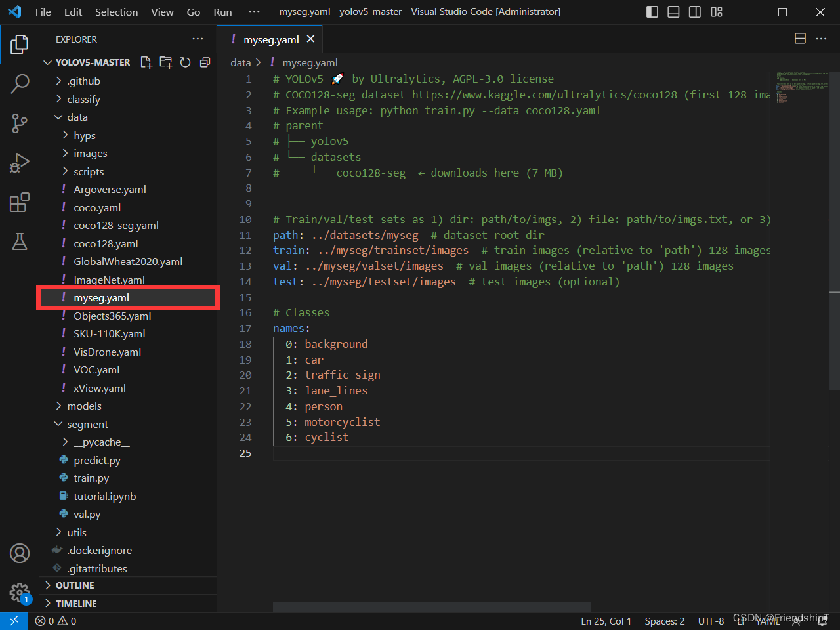
Task: Expand the utils folder
Action: [128, 532]
